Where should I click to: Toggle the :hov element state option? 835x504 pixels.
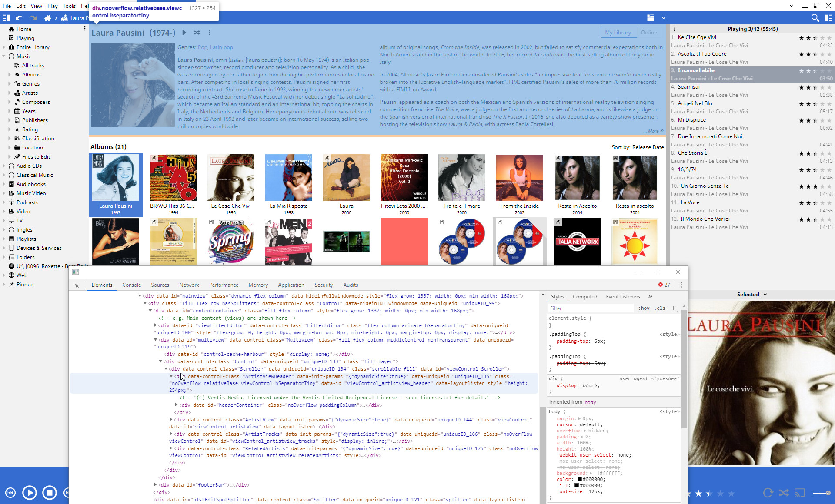(644, 308)
